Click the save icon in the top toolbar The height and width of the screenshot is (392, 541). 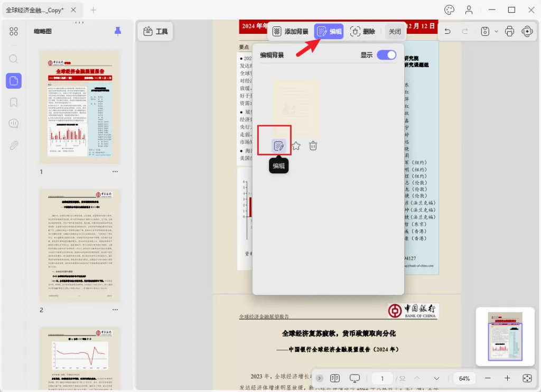(x=485, y=32)
